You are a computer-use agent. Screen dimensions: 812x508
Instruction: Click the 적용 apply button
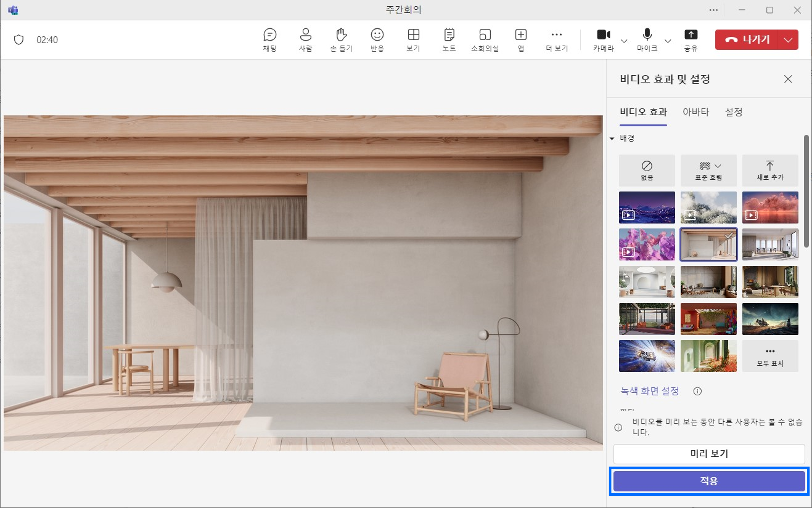tap(709, 481)
